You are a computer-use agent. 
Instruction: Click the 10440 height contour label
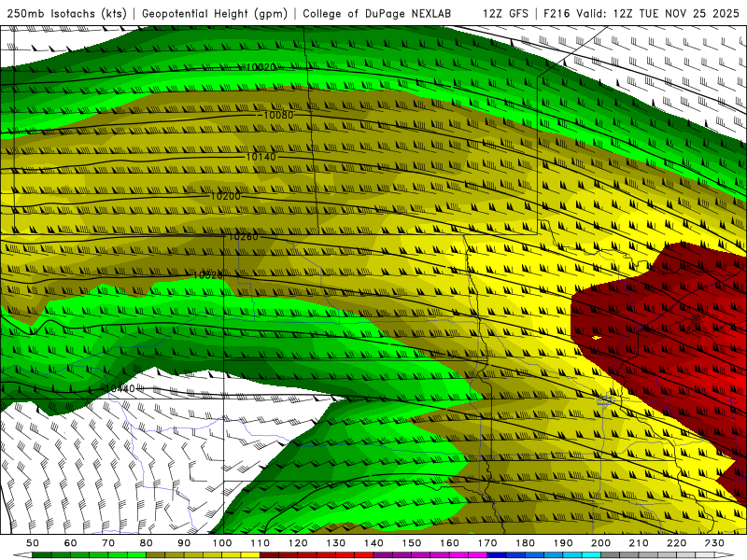click(x=120, y=388)
